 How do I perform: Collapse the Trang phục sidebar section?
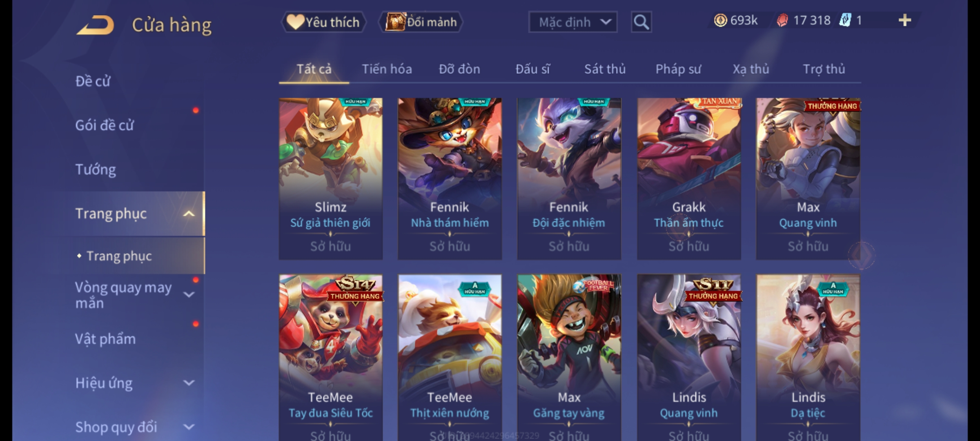coord(189,214)
